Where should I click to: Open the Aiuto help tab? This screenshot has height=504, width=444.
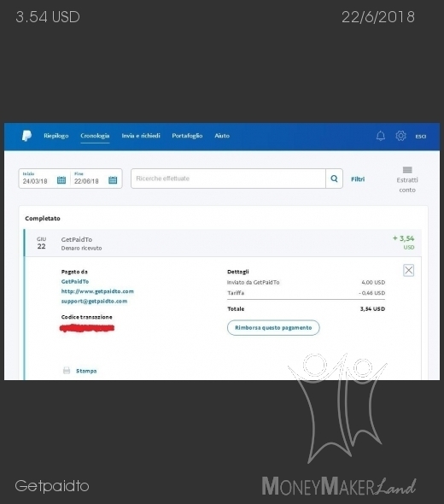coord(222,136)
